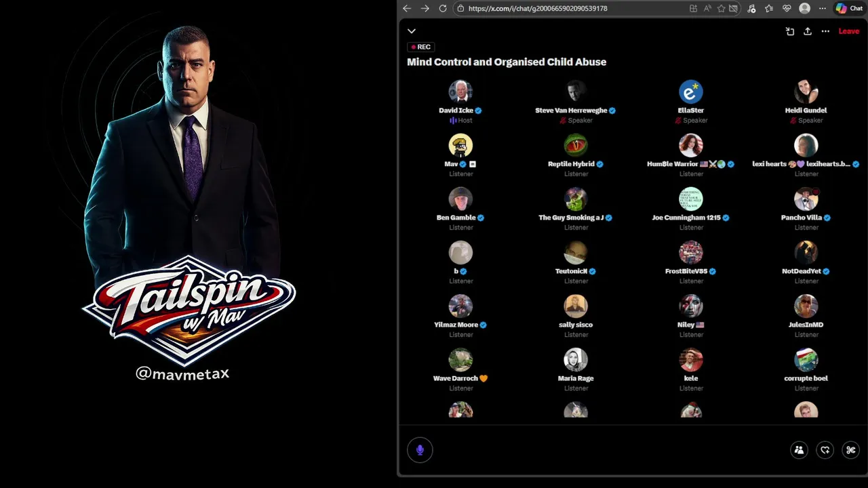Open Mav's cartoon avatar

point(460,145)
